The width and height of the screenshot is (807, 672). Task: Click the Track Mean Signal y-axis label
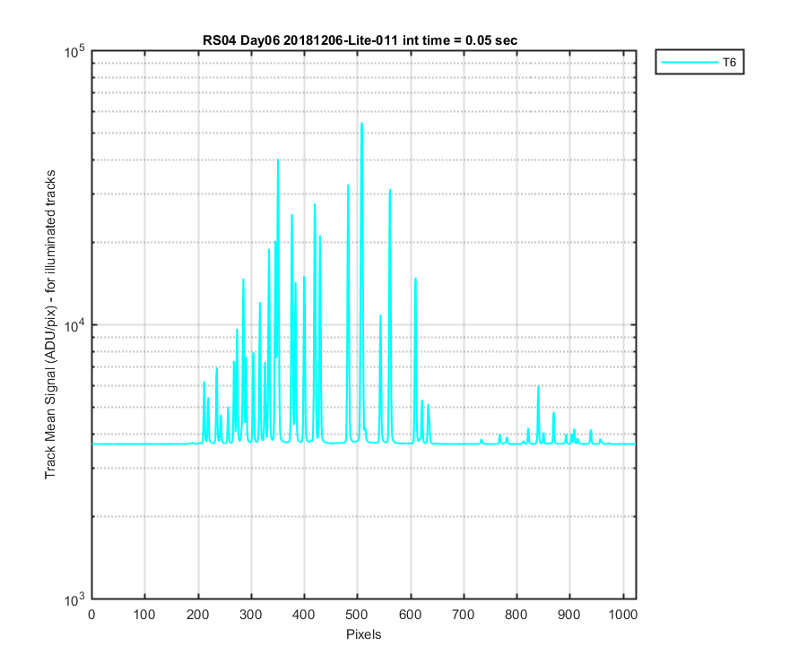pyautogui.click(x=50, y=325)
